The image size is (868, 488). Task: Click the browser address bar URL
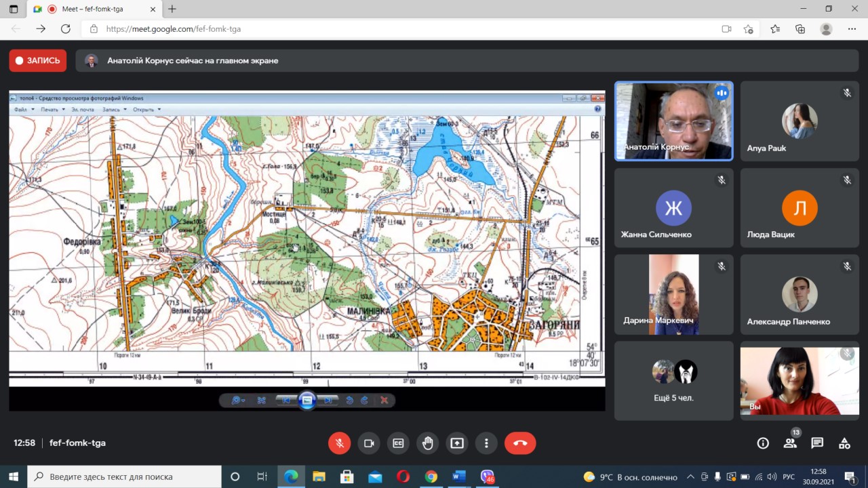(x=174, y=29)
